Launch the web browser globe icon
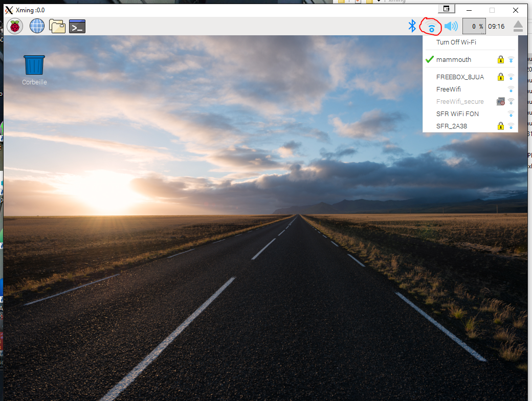This screenshot has width=532, height=401. click(x=37, y=26)
